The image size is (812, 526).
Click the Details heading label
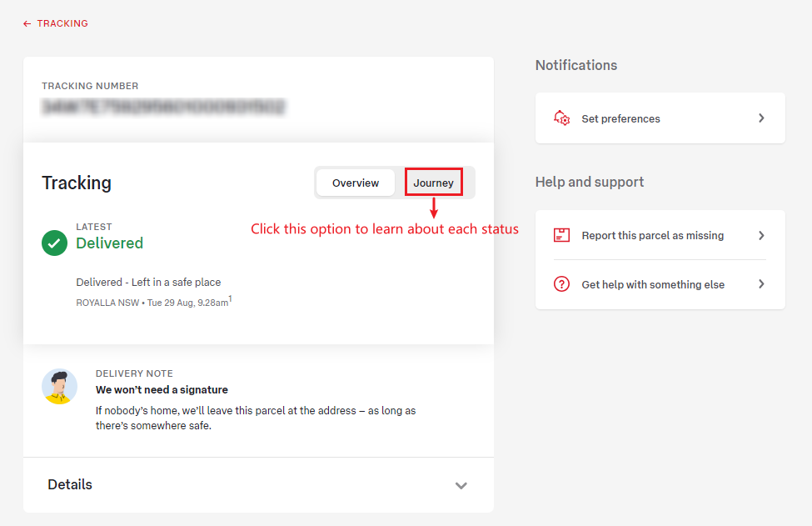coord(70,485)
